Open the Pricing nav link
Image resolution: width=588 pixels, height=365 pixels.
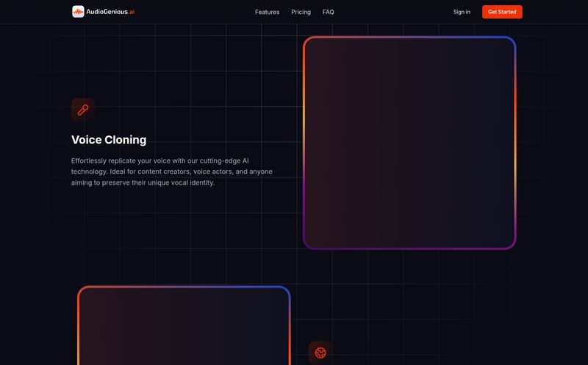coord(301,12)
